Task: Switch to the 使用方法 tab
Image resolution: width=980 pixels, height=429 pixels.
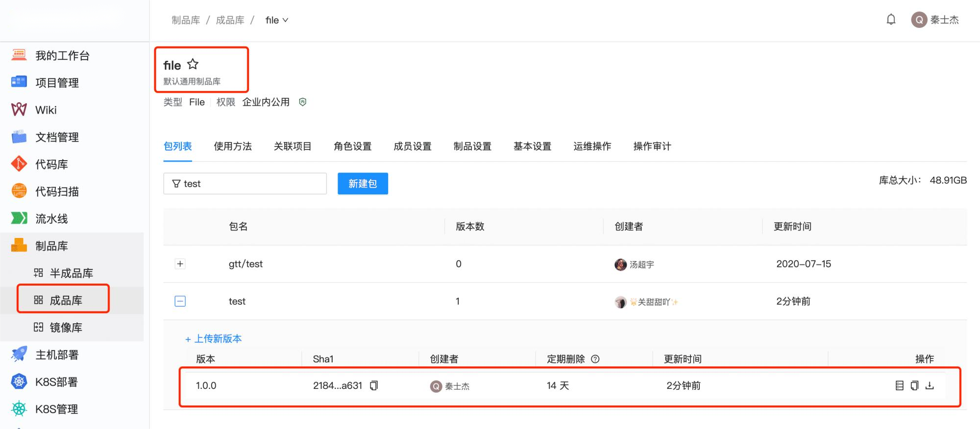Action: pyautogui.click(x=233, y=146)
